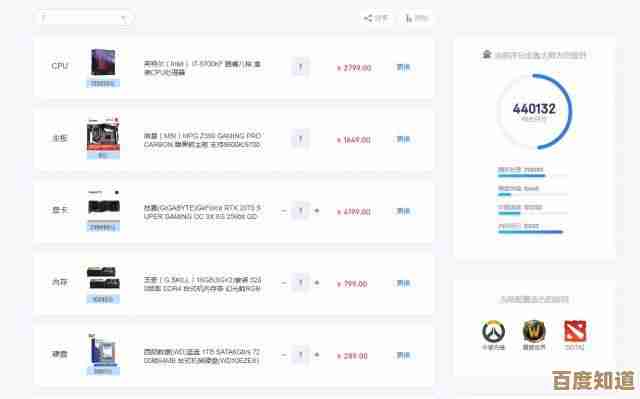Click the price ¥ 289.00
Viewport: 640px width, 399px height.
[x=352, y=356]
